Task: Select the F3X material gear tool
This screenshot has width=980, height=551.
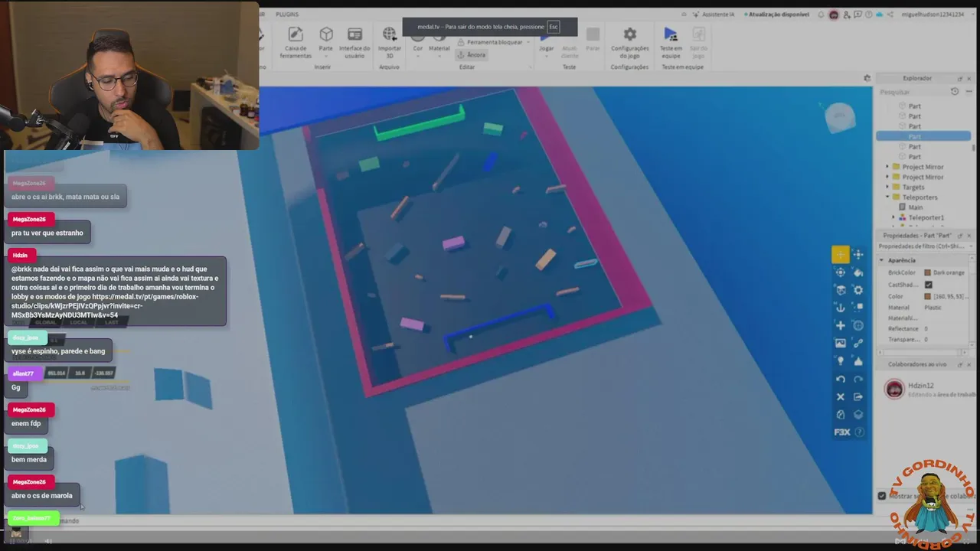Action: pos(858,290)
